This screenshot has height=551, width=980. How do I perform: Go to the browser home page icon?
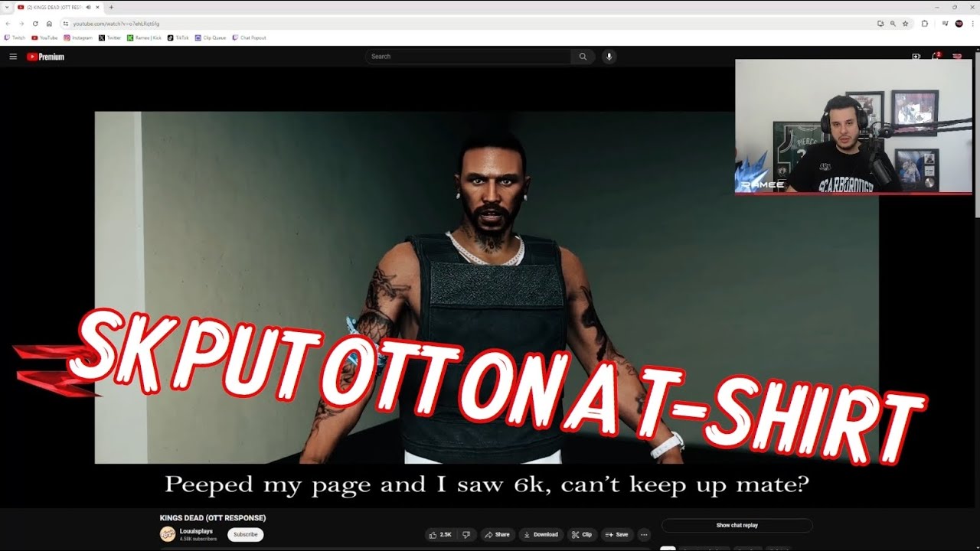pos(49,24)
